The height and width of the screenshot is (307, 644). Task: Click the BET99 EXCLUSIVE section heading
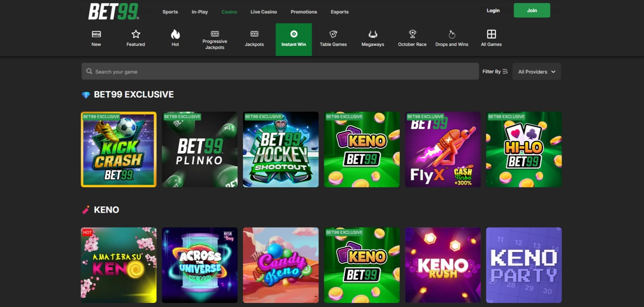134,95
